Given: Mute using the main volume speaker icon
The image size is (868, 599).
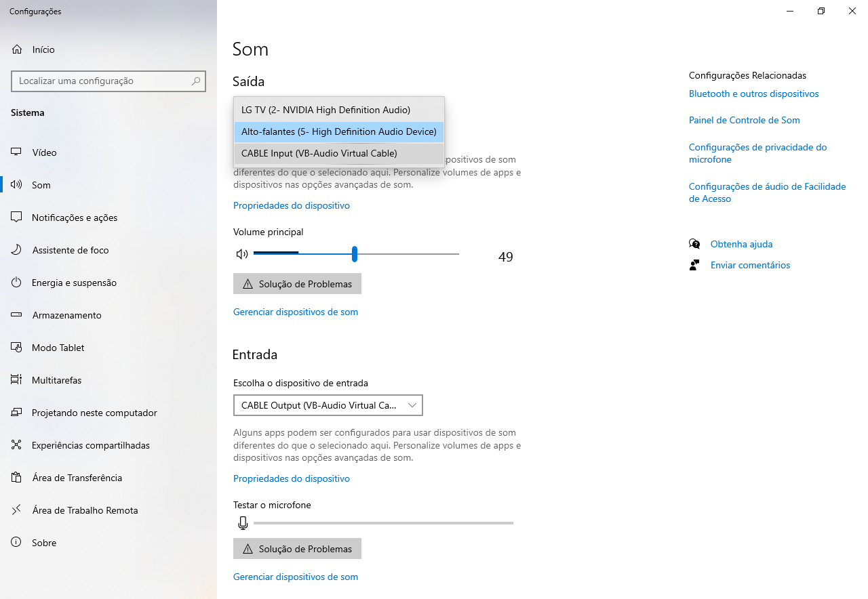Looking at the screenshot, I should click(x=241, y=254).
